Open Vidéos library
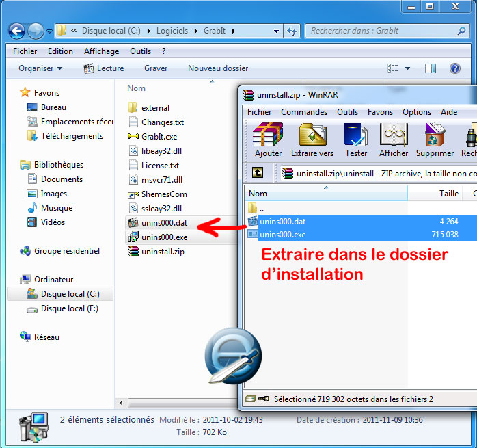477x448 pixels. [46, 222]
